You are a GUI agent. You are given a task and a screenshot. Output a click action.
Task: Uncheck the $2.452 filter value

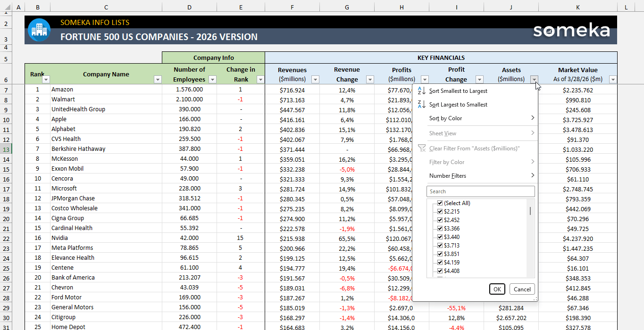tap(440, 220)
